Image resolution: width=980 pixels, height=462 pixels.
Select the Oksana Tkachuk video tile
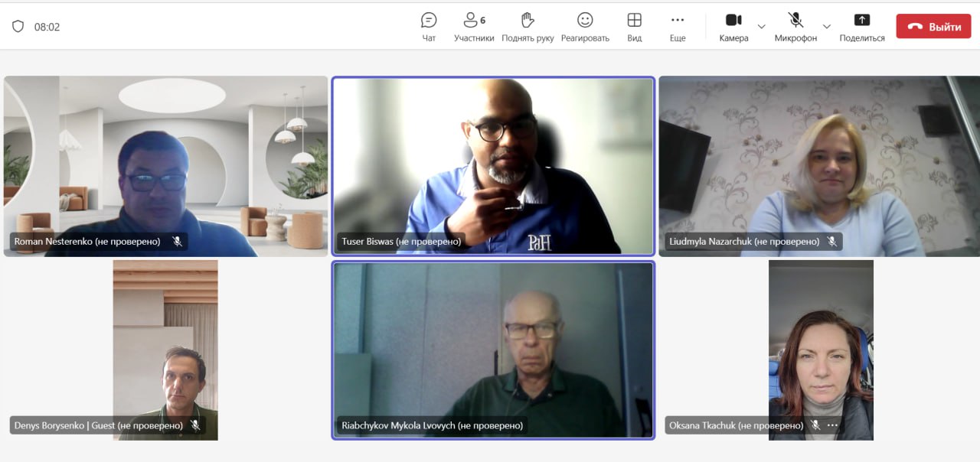[821, 350]
